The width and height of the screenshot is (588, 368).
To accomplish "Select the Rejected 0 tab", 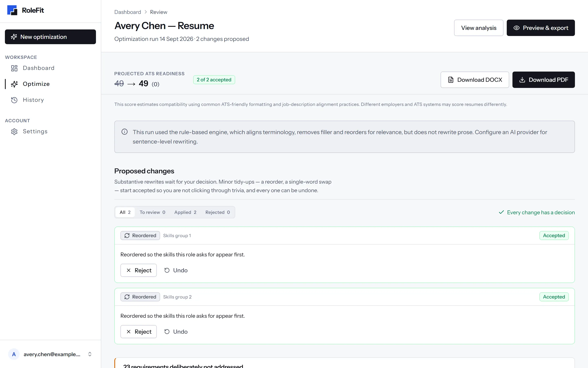I will coord(217,212).
